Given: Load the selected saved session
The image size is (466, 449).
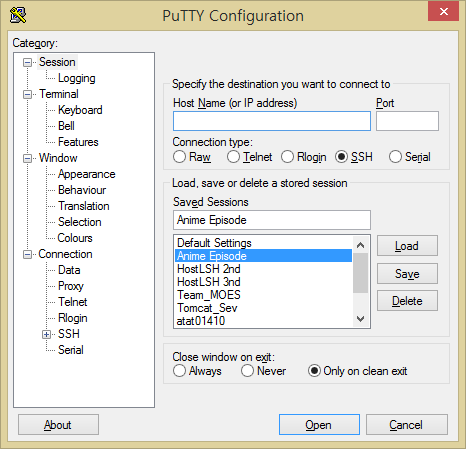Looking at the screenshot, I should pyautogui.click(x=407, y=246).
